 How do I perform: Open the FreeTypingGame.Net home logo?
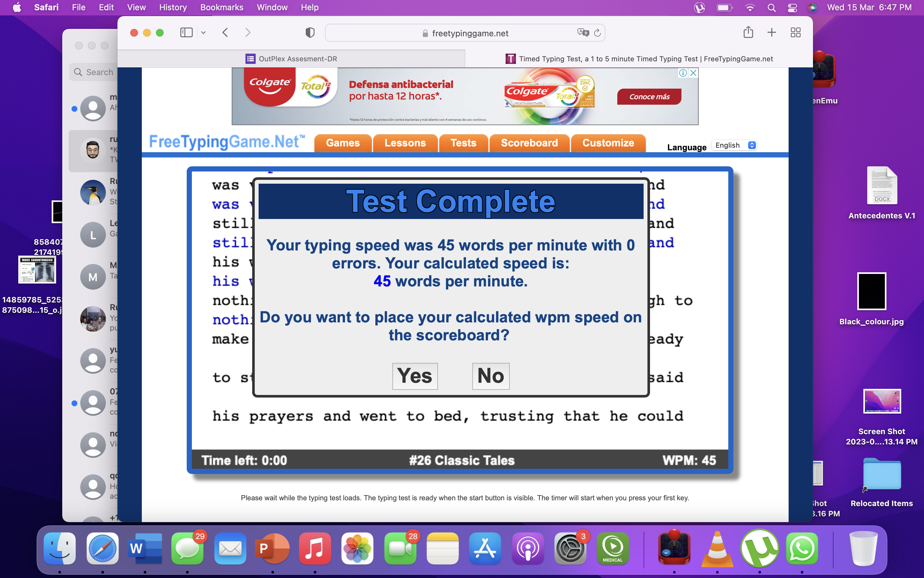pos(227,142)
